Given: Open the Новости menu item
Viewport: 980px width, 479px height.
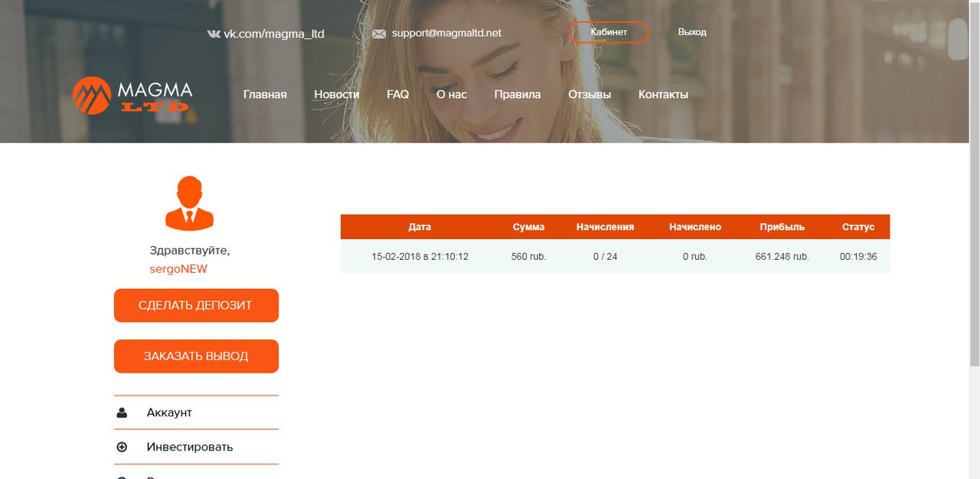Looking at the screenshot, I should [336, 94].
